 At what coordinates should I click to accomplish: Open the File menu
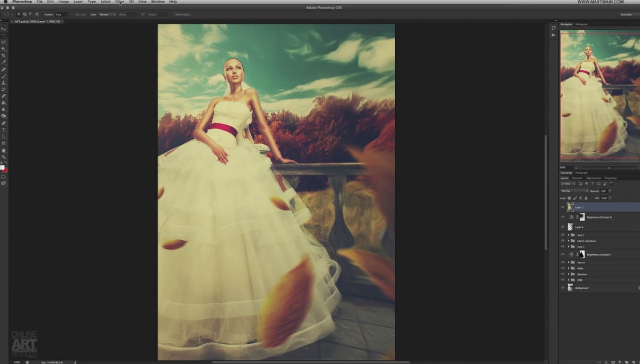point(39,2)
